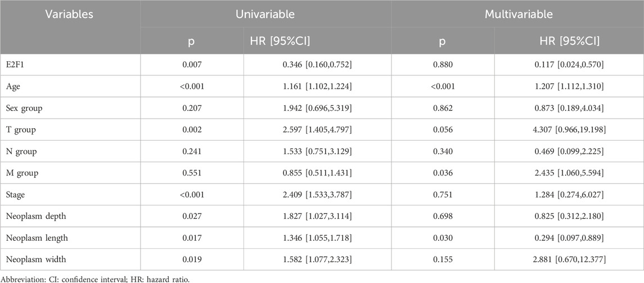Click M group multivariable p value 0.036
The height and width of the screenshot is (283, 644).
[x=442, y=173]
